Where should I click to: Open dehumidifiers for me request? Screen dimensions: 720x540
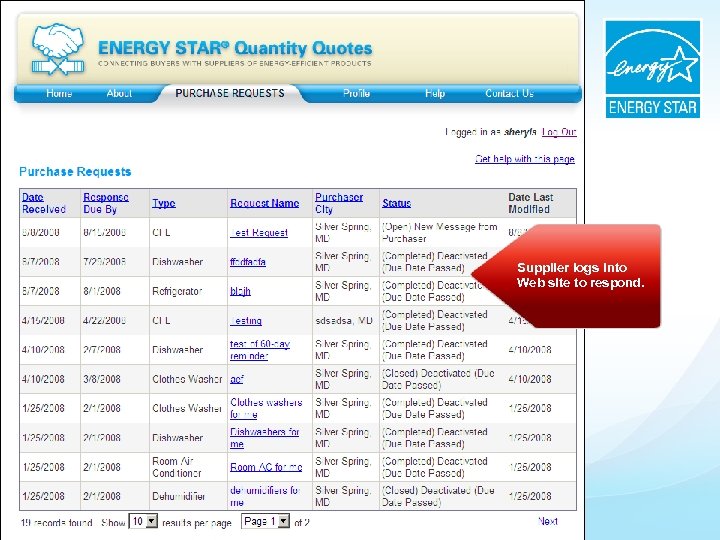click(x=264, y=496)
